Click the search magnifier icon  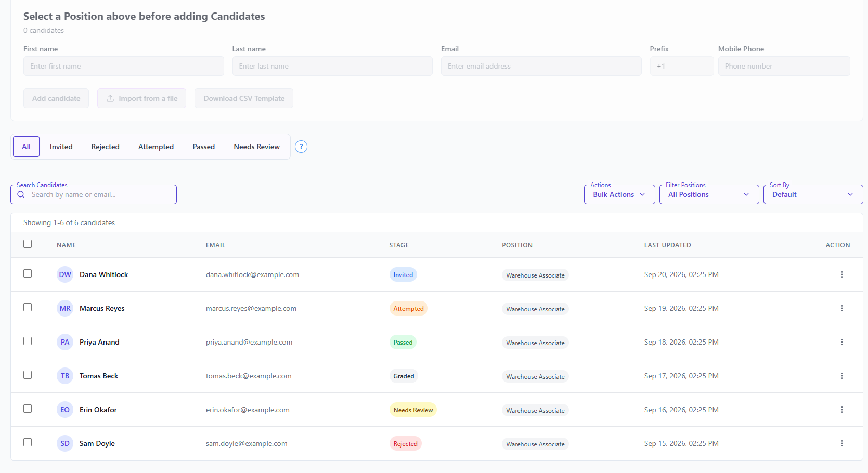[21, 194]
